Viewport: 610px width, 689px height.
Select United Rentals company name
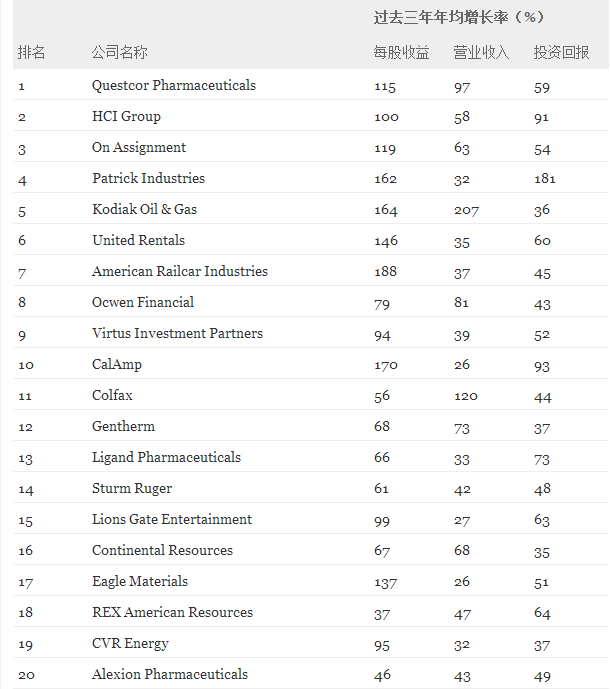pyautogui.click(x=138, y=241)
